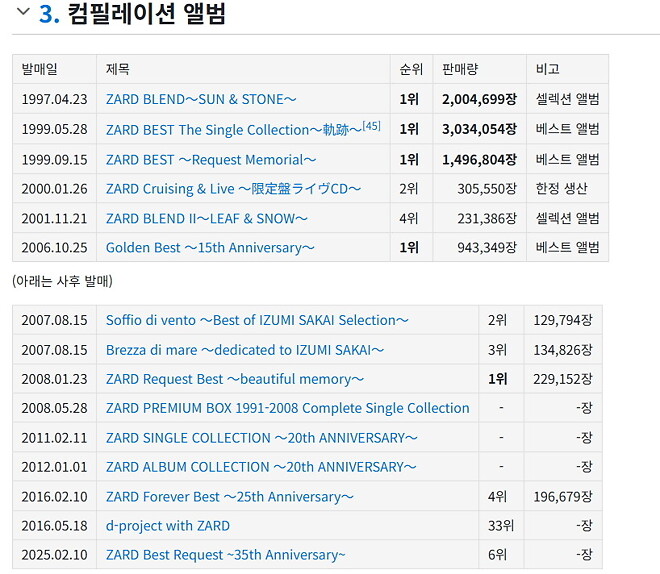
Task: Click the date 2025.02.10
Action: click(55, 555)
